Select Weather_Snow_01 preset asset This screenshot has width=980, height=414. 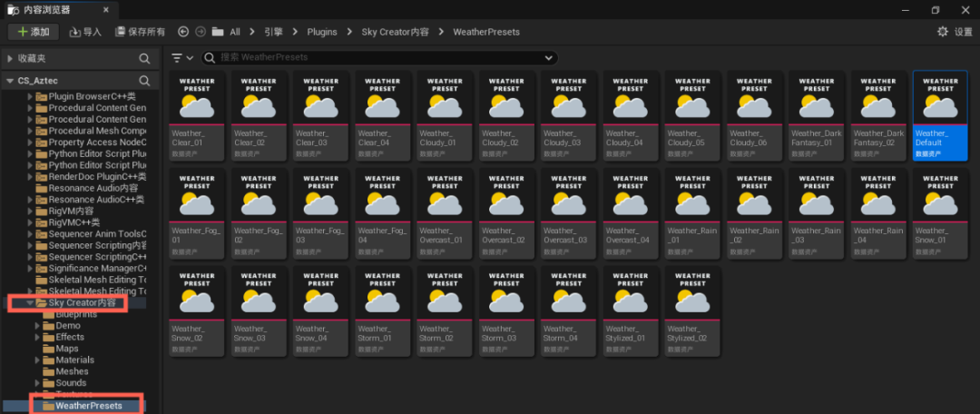pyautogui.click(x=941, y=212)
